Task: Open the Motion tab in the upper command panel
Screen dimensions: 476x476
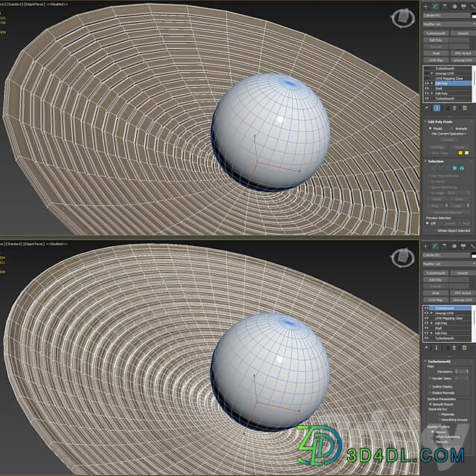Action: point(454,7)
